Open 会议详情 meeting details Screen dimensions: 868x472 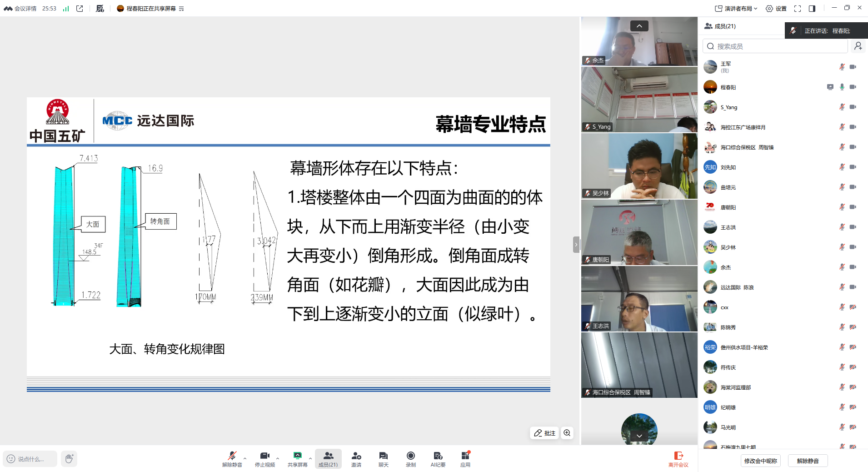(x=21, y=9)
